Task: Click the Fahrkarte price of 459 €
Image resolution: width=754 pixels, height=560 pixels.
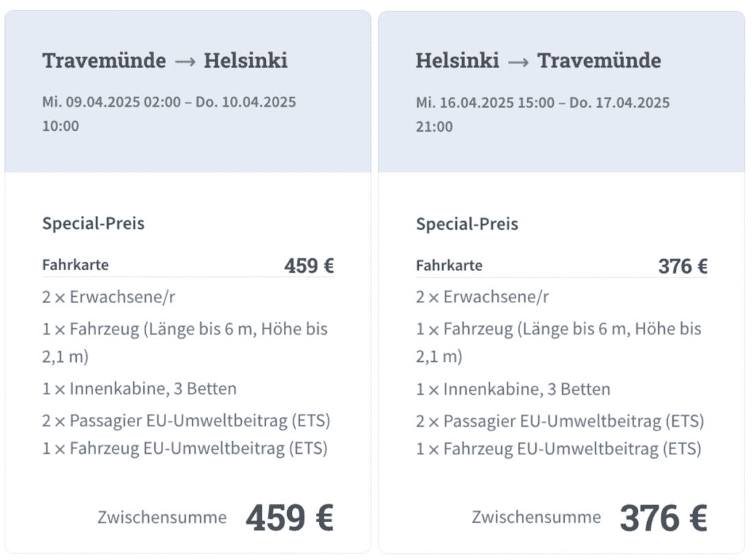Action: click(x=309, y=266)
